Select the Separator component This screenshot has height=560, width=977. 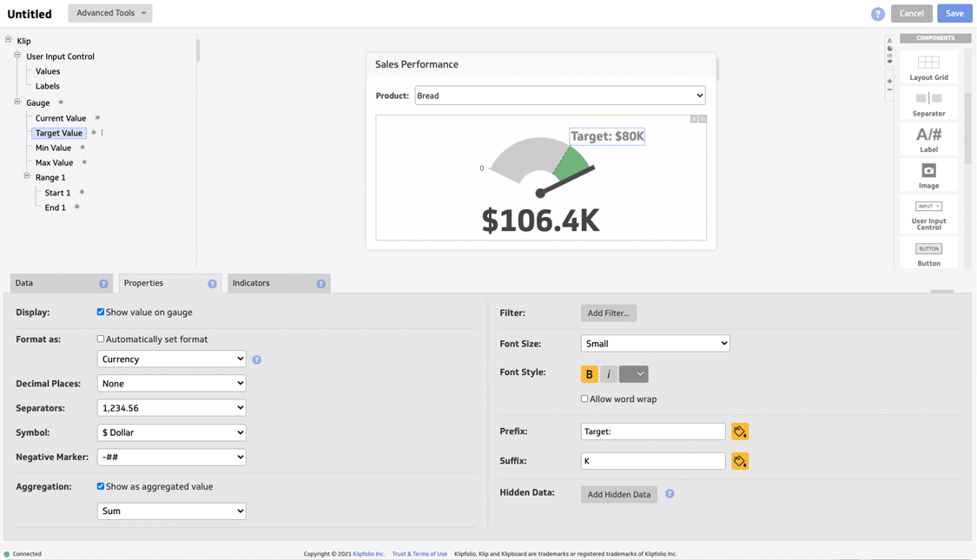(928, 102)
